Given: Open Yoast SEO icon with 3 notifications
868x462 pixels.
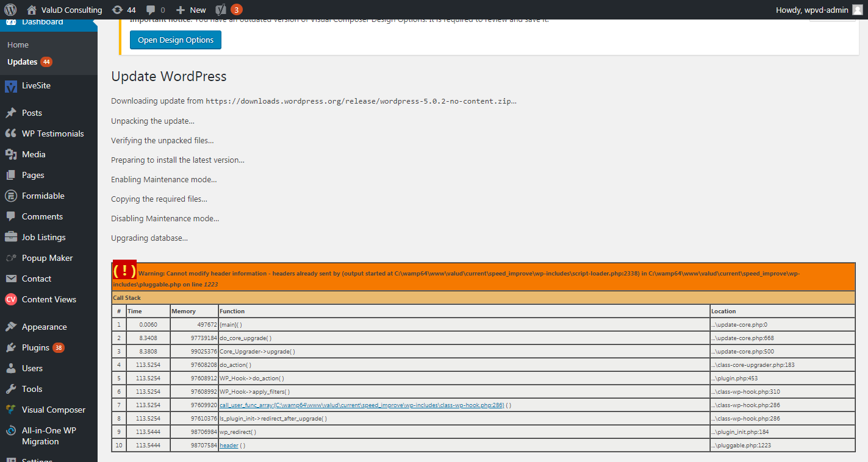Looking at the screenshot, I should [x=221, y=10].
